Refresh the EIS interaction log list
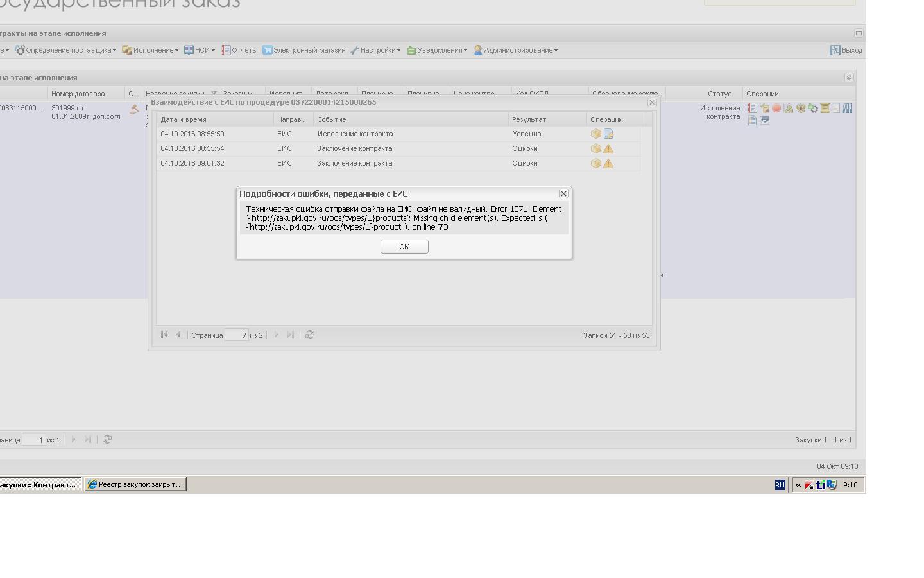Image resolution: width=924 pixels, height=578 pixels. [x=310, y=335]
